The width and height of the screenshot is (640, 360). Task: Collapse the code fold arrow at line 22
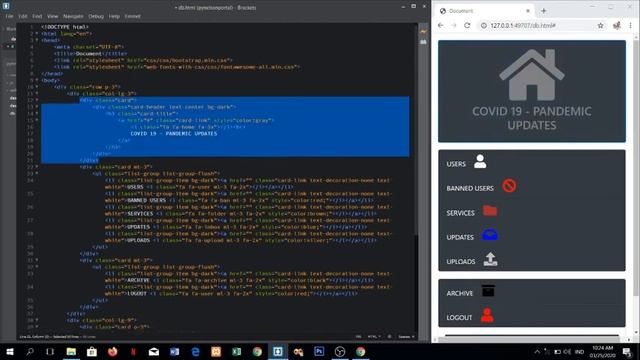coord(37,167)
